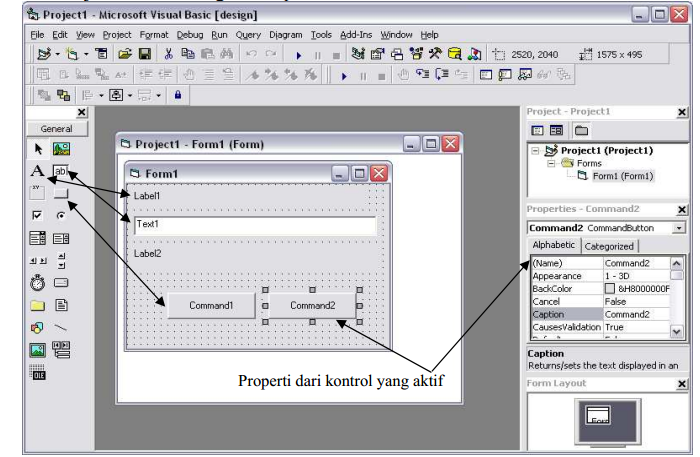Select the Line tool in toolbox
700x457 pixels.
click(61, 328)
